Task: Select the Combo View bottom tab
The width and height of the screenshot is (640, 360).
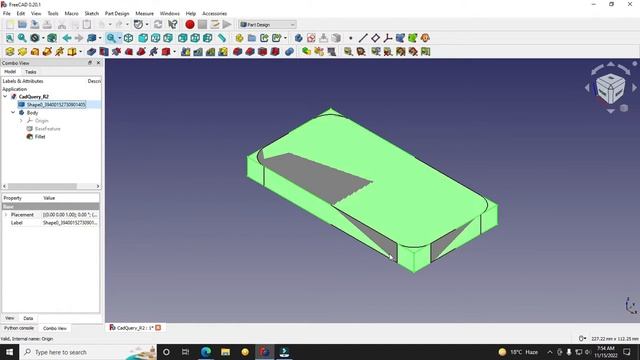Action: tap(55, 328)
